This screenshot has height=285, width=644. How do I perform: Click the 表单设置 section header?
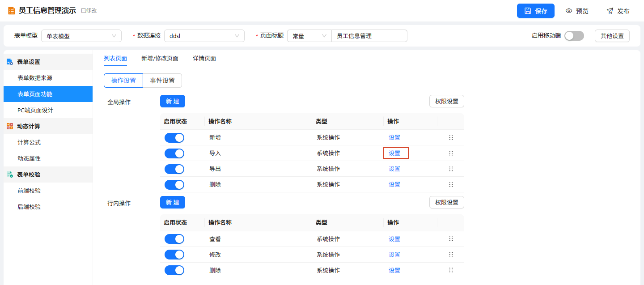point(48,62)
